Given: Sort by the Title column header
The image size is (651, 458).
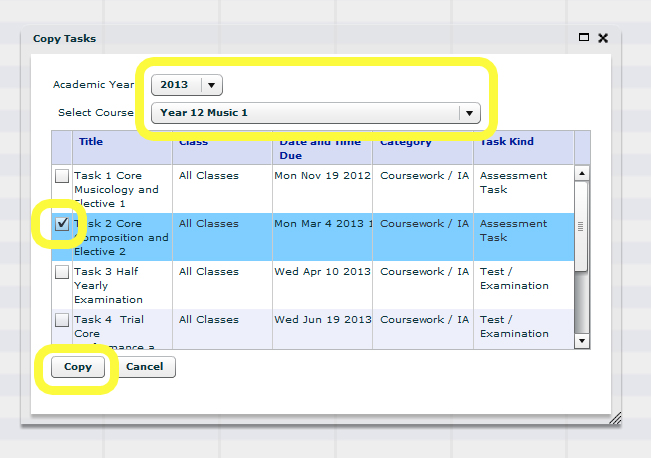Looking at the screenshot, I should [91, 142].
